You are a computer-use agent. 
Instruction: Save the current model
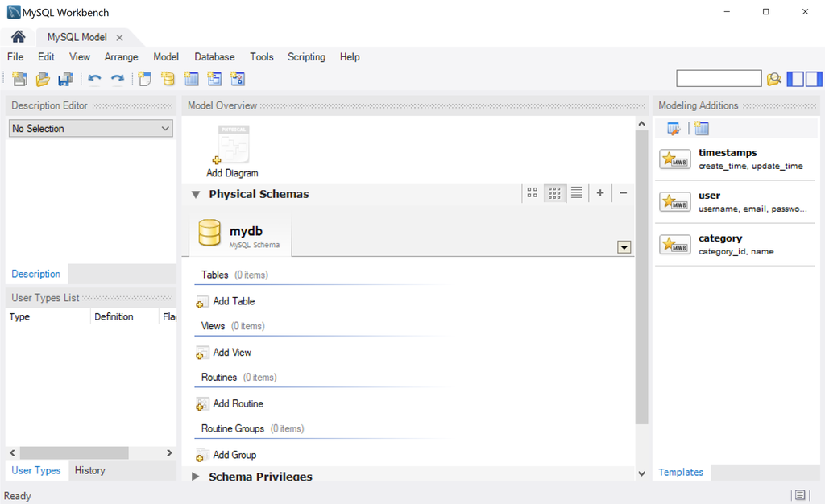pos(65,78)
